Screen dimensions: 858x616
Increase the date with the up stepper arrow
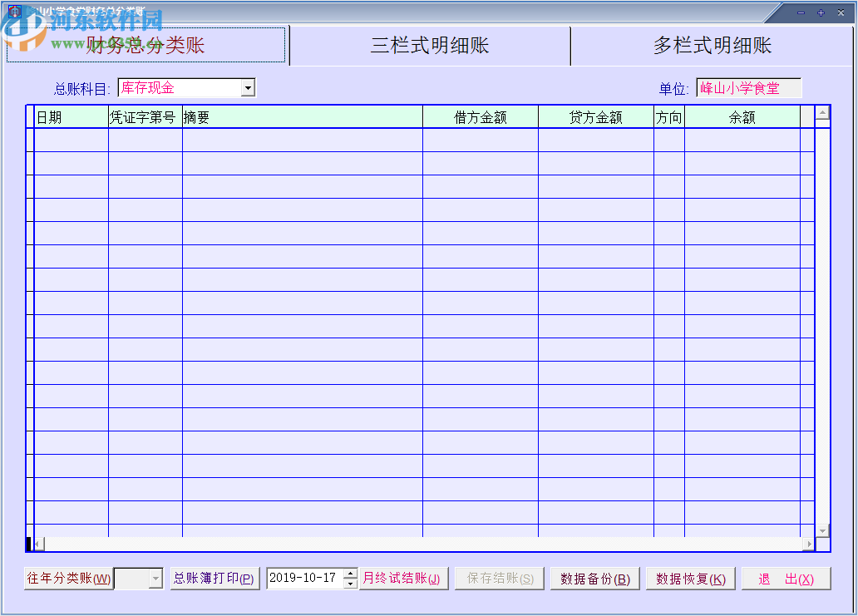352,574
